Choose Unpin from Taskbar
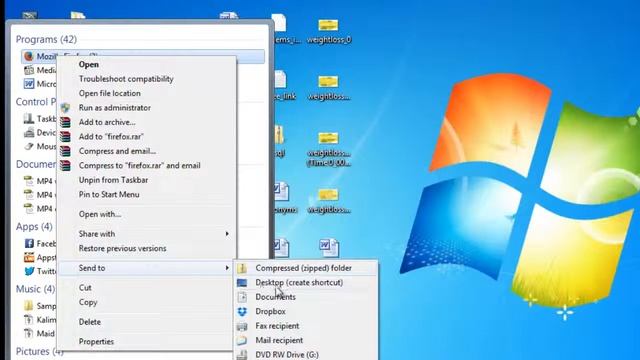This screenshot has height=360, width=640. coord(113,180)
